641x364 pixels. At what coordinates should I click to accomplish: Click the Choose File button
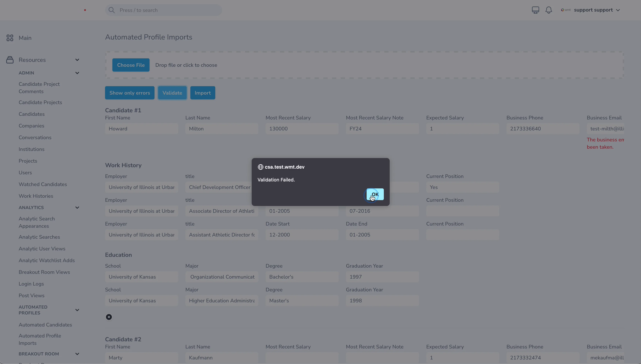pos(131,65)
